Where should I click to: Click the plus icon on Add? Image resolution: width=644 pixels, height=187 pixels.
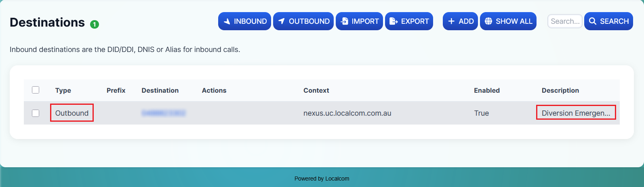coord(451,21)
